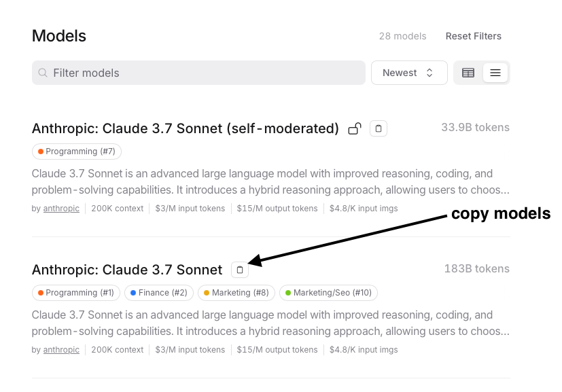Image resolution: width=562 pixels, height=392 pixels.
Task: Select the Marketing/Seo (#10) category tag
Action: coord(328,293)
